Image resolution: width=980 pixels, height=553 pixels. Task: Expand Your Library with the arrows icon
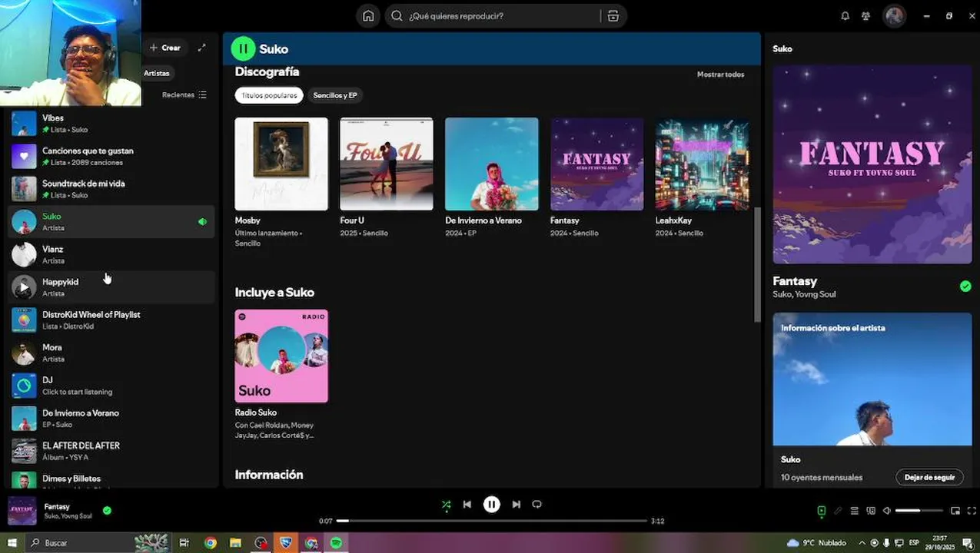click(x=201, y=48)
